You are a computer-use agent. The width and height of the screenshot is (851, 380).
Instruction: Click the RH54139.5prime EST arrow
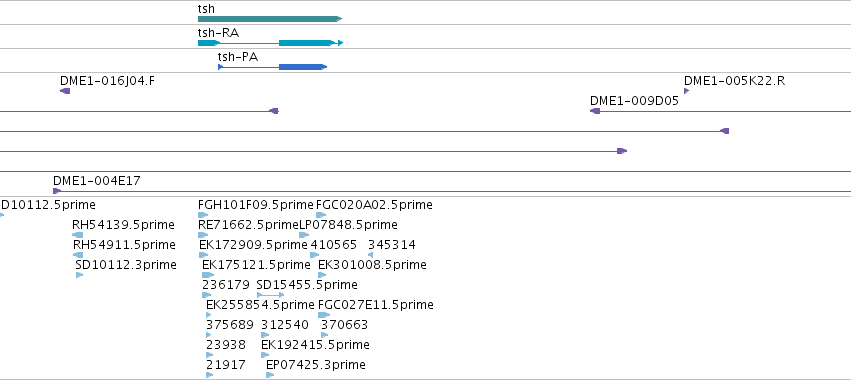click(x=78, y=235)
